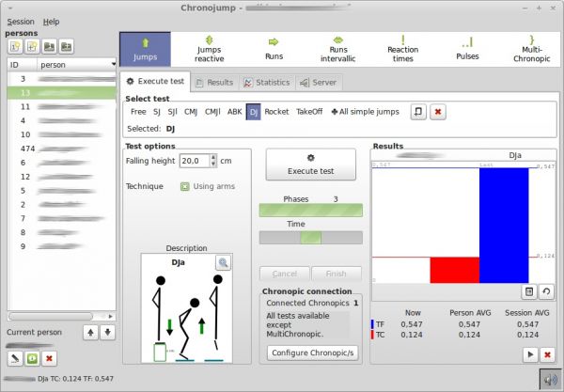
Task: Open Runs intervallic mode
Action: (338, 49)
